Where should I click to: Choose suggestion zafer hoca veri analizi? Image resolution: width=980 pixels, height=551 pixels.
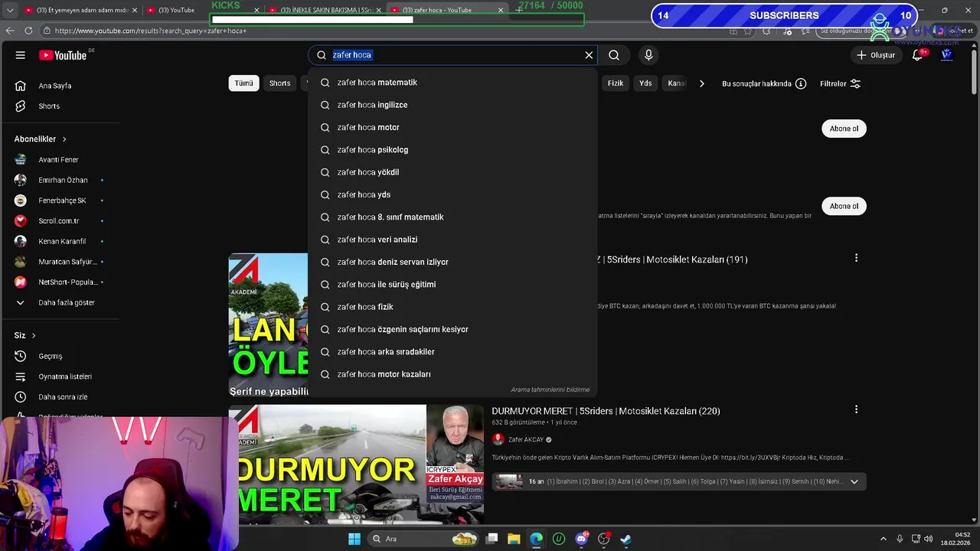[x=452, y=240]
